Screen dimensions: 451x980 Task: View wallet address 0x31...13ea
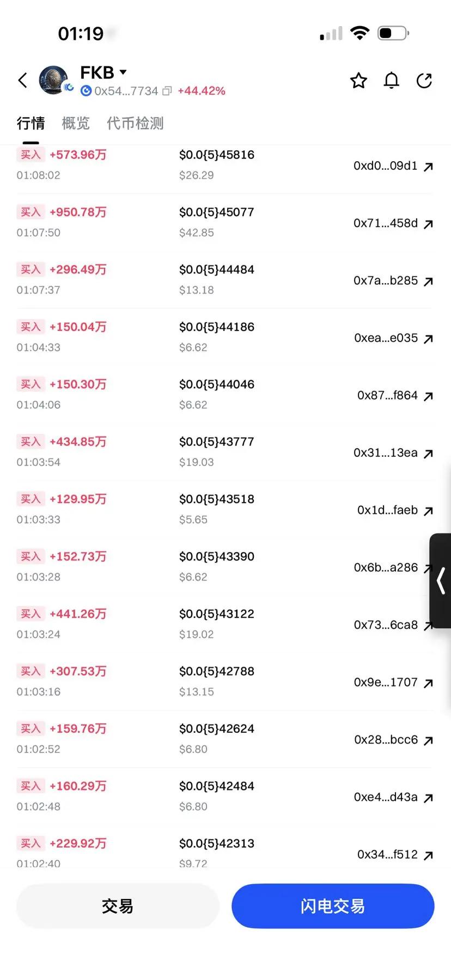[x=386, y=452]
